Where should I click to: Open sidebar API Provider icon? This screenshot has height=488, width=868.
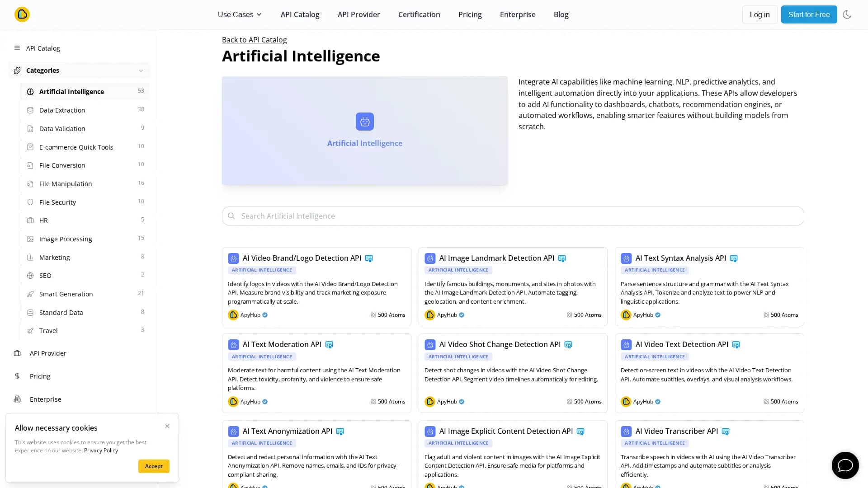coord(17,353)
